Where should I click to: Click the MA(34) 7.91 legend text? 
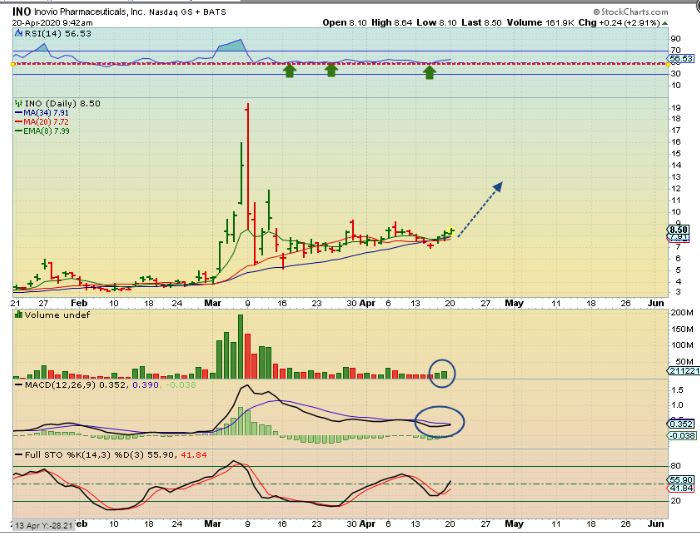pyautogui.click(x=46, y=113)
